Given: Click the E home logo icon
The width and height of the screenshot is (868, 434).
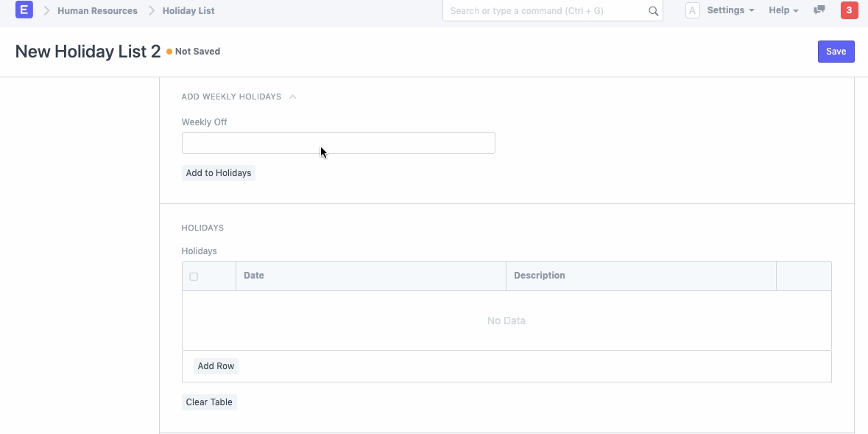Looking at the screenshot, I should [24, 10].
